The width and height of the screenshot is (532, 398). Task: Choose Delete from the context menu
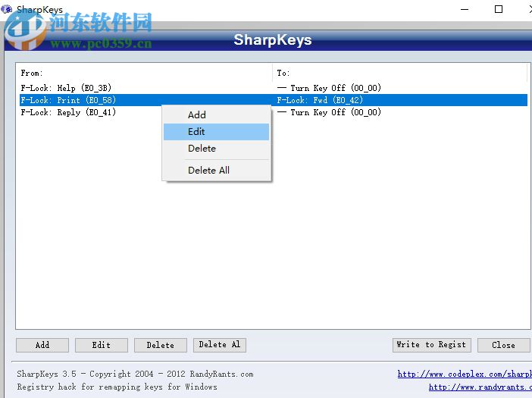click(x=217, y=149)
